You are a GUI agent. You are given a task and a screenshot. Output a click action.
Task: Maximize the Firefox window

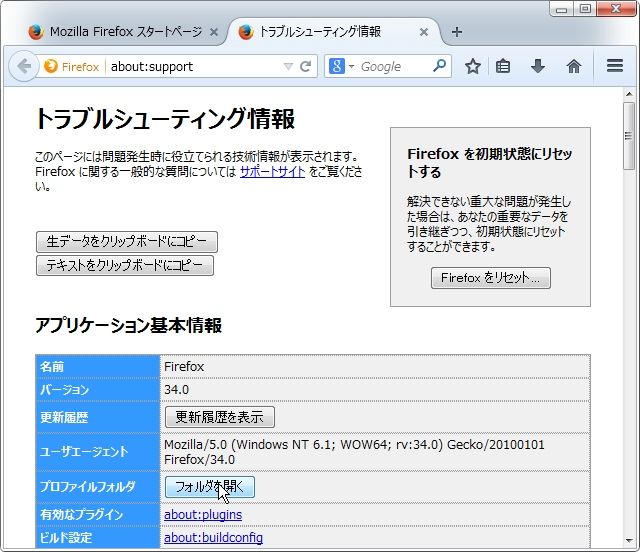click(x=585, y=9)
